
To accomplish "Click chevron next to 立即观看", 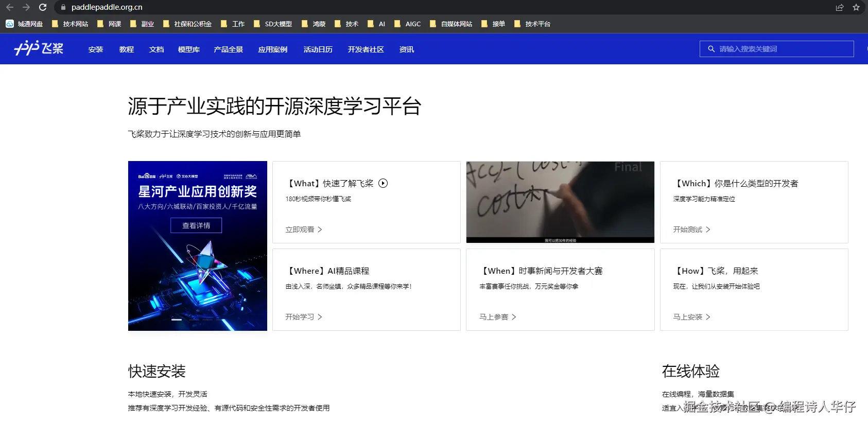I will [x=320, y=229].
